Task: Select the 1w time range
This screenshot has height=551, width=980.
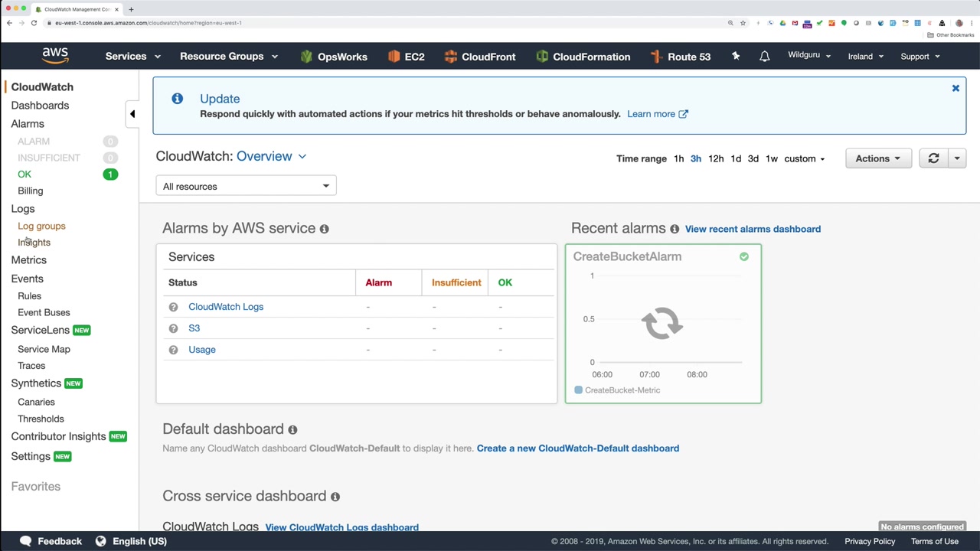Action: pos(772,158)
